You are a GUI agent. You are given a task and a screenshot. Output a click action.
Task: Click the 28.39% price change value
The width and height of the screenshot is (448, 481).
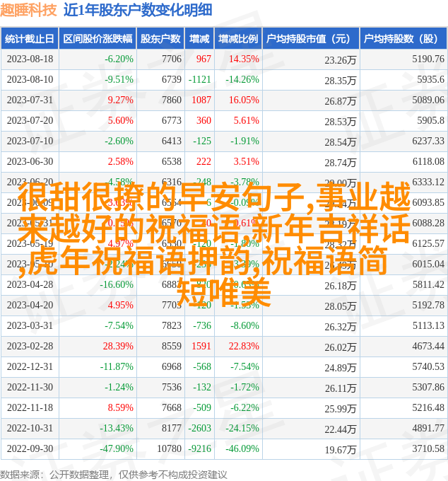[x=118, y=347]
